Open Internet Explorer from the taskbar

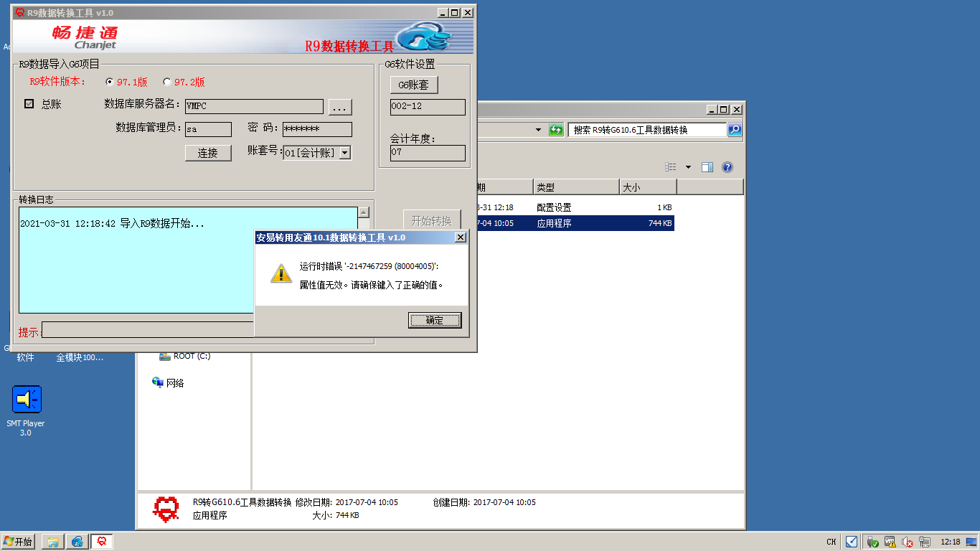coord(77,542)
